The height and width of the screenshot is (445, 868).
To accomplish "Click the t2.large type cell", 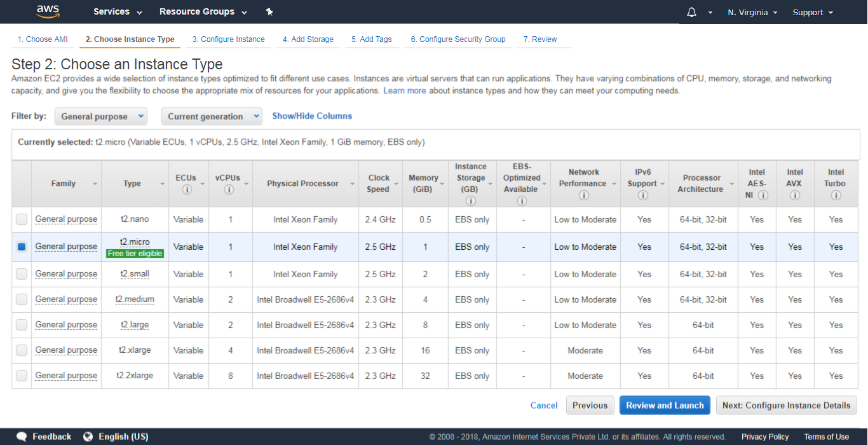I will pyautogui.click(x=135, y=325).
